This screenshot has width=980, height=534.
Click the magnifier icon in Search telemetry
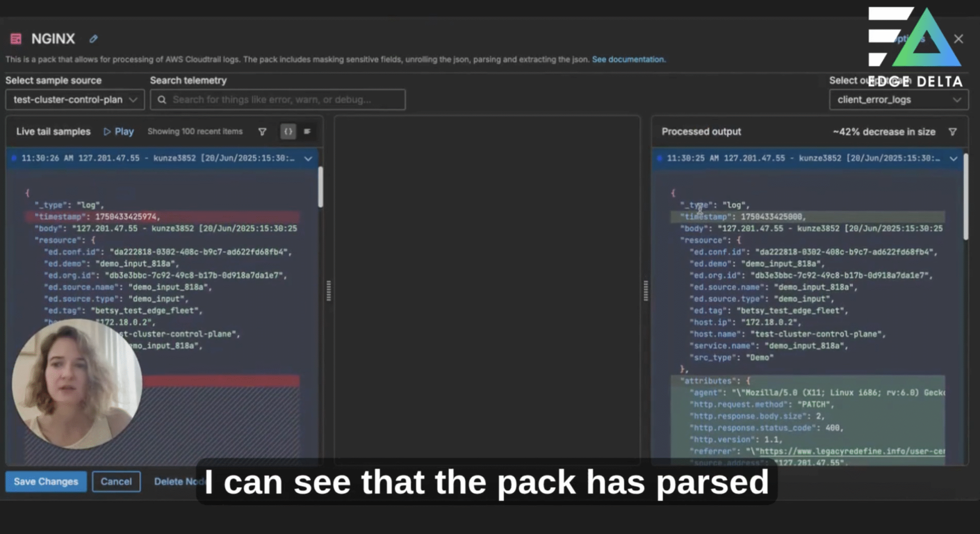[162, 99]
